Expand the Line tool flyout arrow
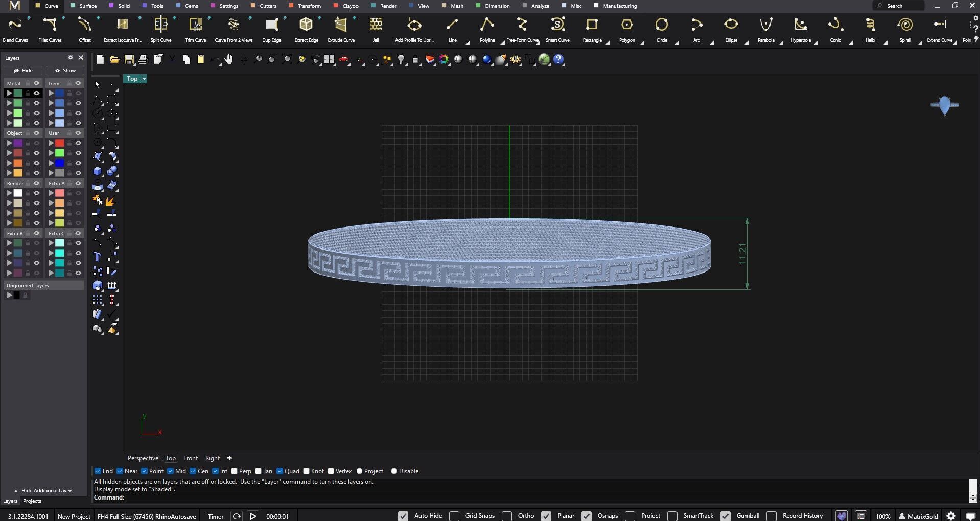Image resolution: width=980 pixels, height=521 pixels. [x=468, y=42]
